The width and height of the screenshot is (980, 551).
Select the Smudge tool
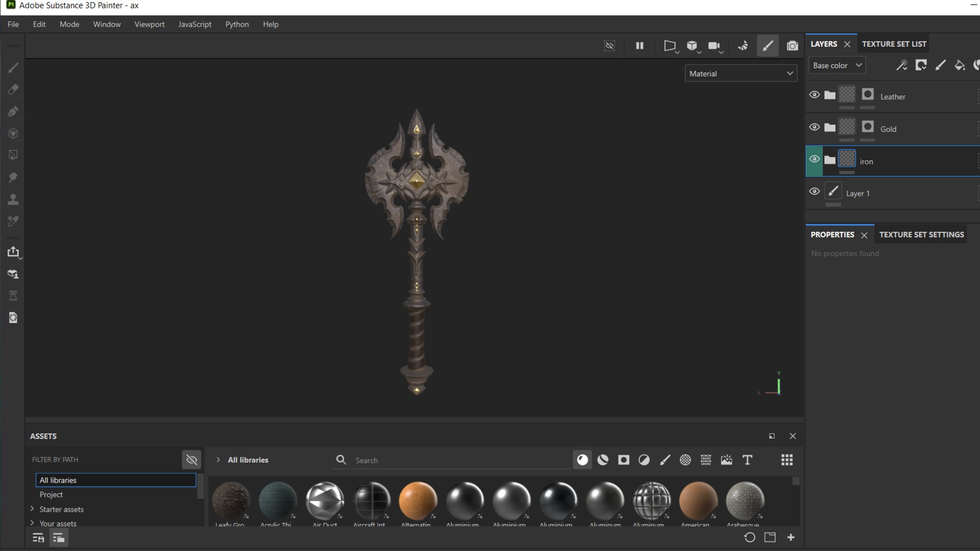click(x=13, y=177)
